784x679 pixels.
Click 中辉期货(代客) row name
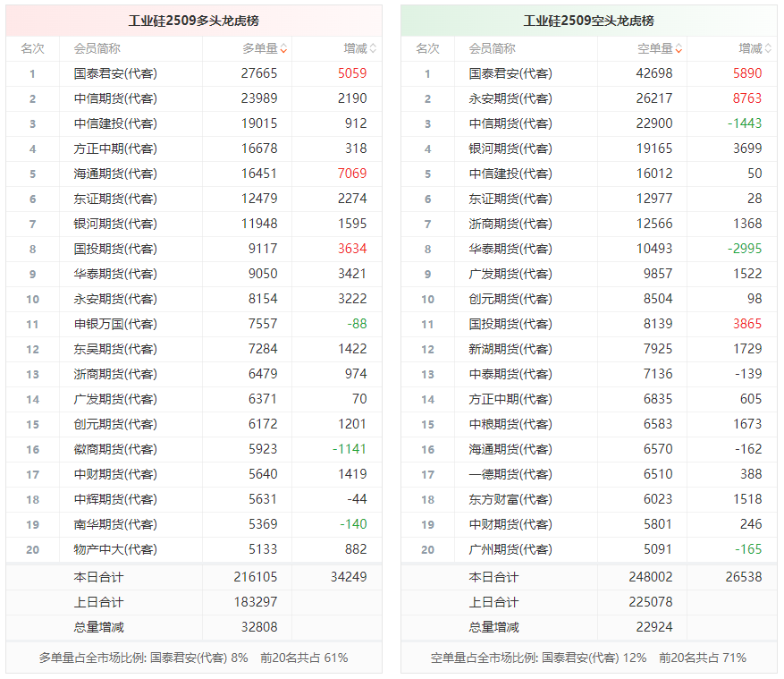115,499
